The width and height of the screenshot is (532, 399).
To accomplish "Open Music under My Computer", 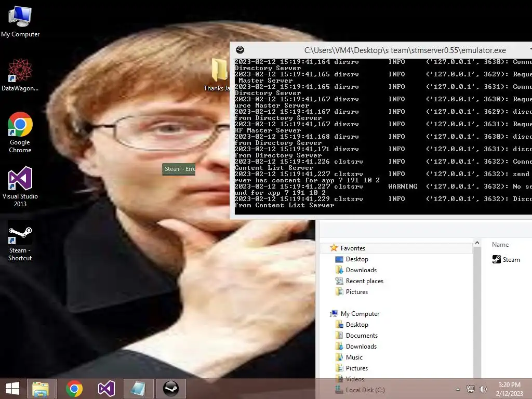I will [x=354, y=357].
